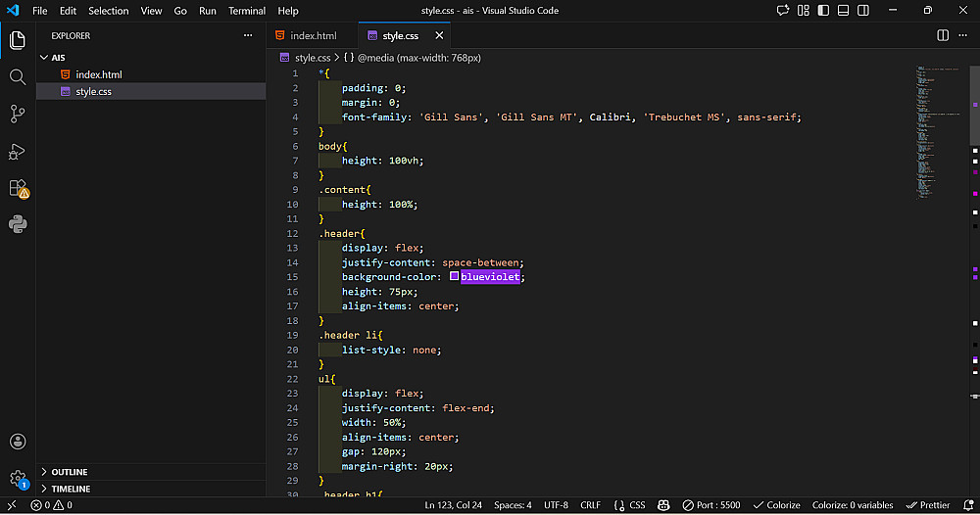Viewport: 980px width, 515px height.
Task: Toggle the bottom panel visibility
Action: click(843, 11)
